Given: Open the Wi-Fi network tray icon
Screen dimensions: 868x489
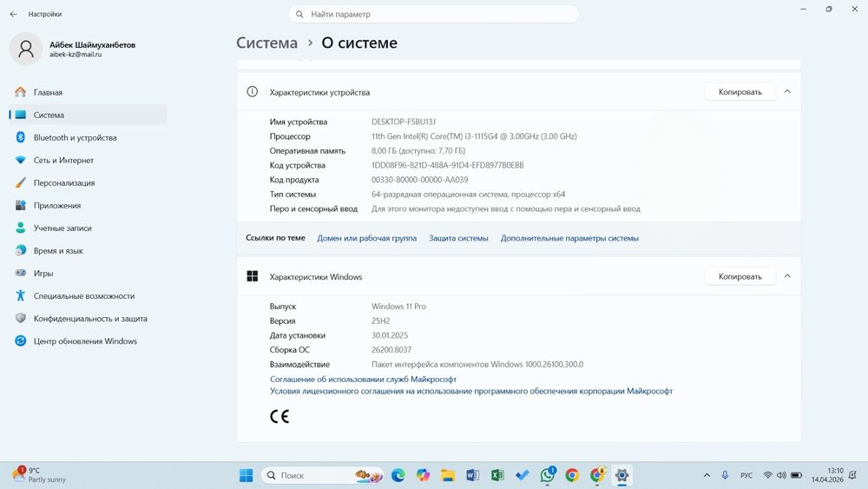Looking at the screenshot, I should (x=768, y=475).
